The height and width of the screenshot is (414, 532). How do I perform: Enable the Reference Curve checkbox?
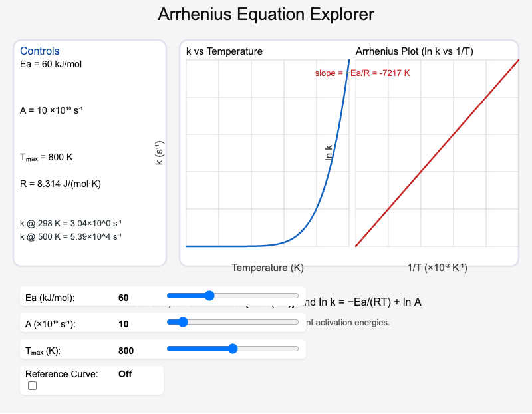coord(32,385)
